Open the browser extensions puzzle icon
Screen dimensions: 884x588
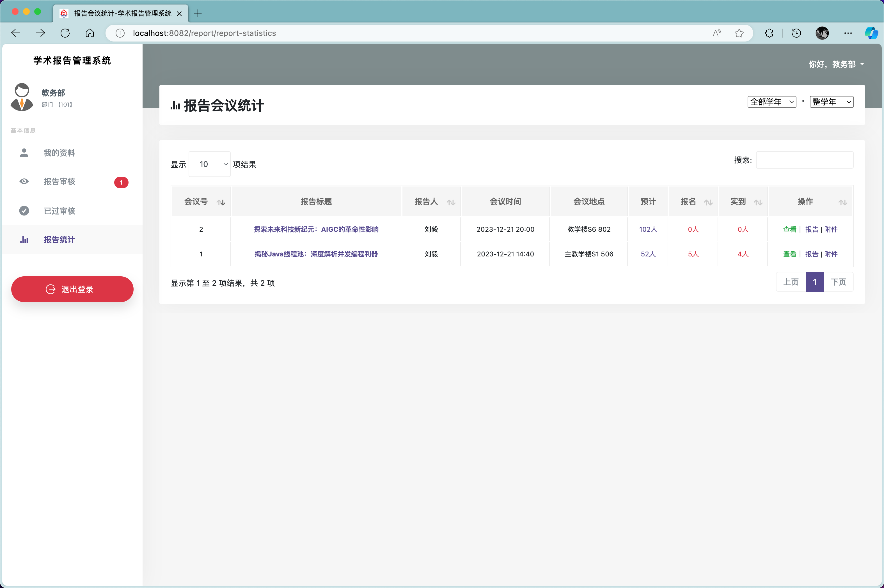pos(769,33)
